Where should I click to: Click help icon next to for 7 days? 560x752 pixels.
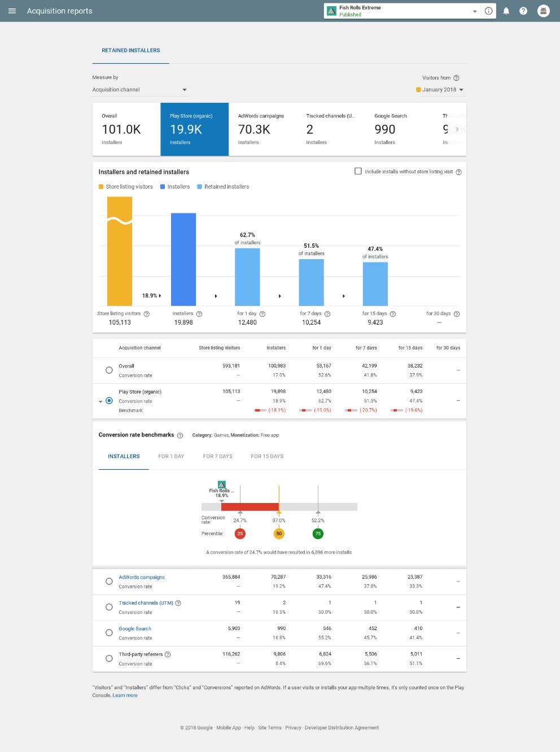pyautogui.click(x=327, y=314)
